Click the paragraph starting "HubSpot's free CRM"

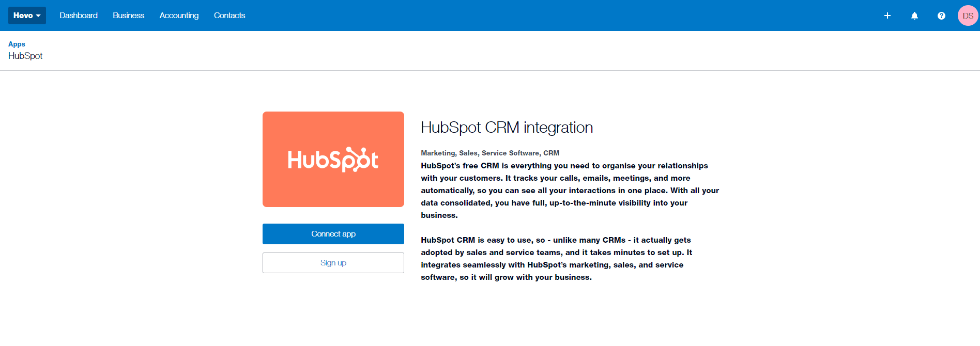(570, 191)
